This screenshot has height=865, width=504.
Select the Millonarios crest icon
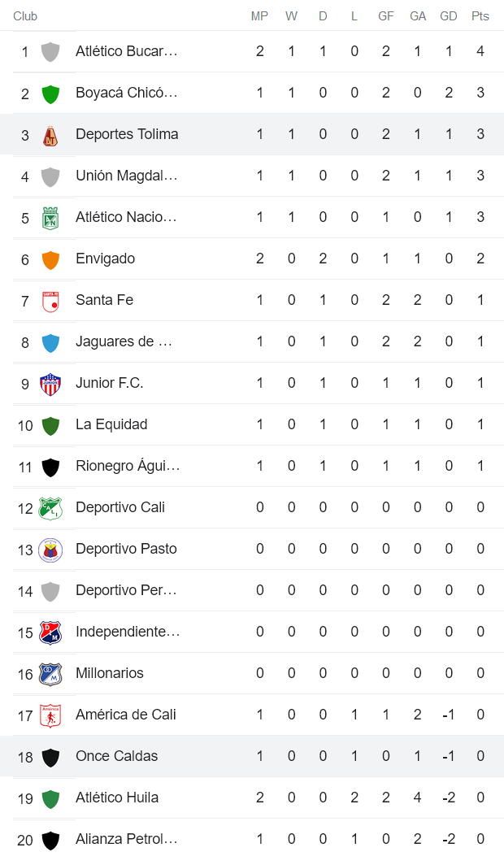point(51,672)
